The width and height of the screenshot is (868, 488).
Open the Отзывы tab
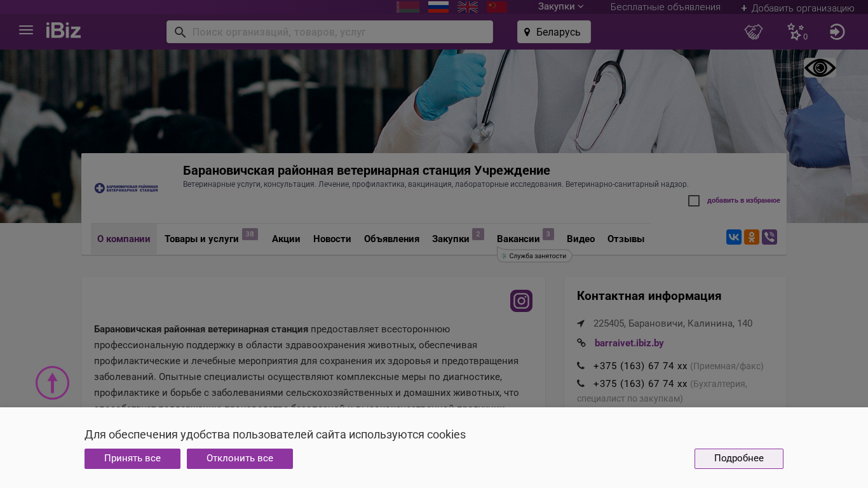(626, 239)
